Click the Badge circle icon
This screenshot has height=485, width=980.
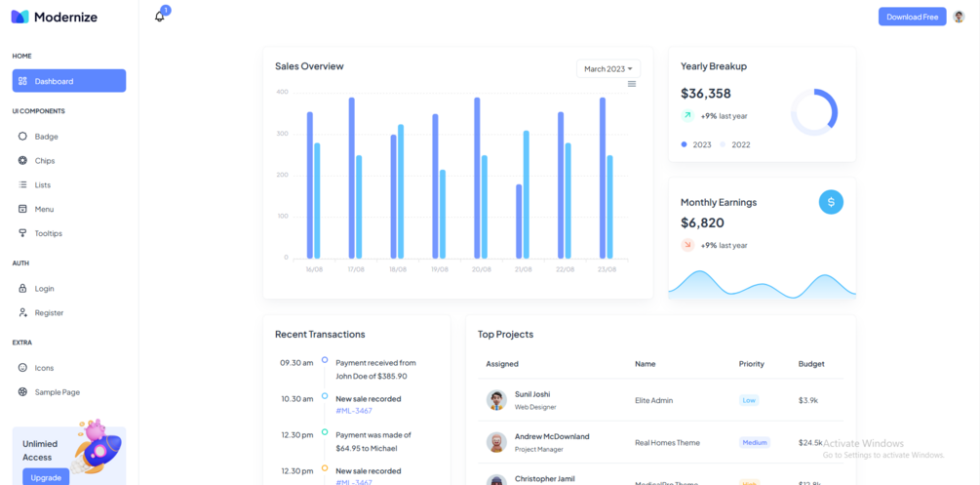click(22, 136)
